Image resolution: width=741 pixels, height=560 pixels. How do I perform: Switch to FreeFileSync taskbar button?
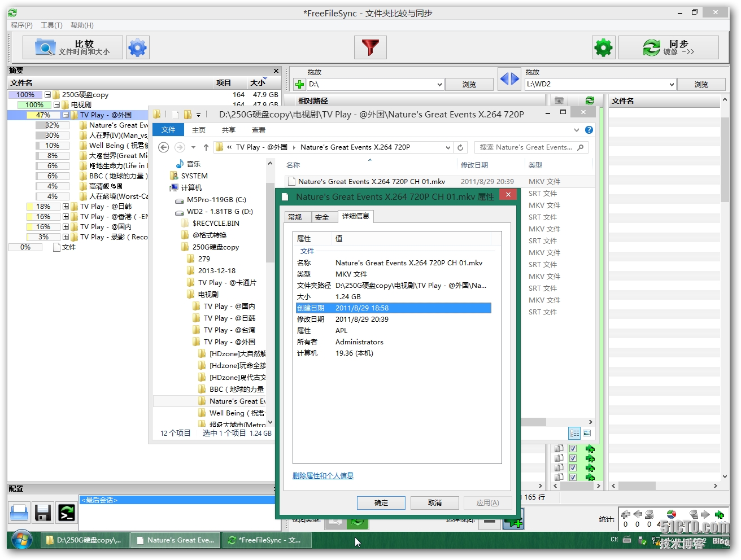[x=267, y=540]
